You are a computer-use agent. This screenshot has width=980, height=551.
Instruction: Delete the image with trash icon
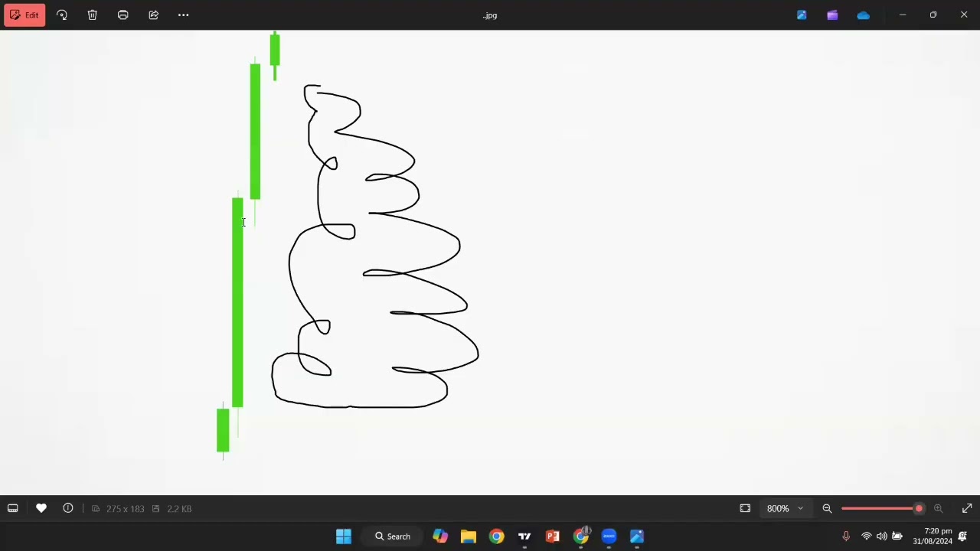(x=92, y=15)
